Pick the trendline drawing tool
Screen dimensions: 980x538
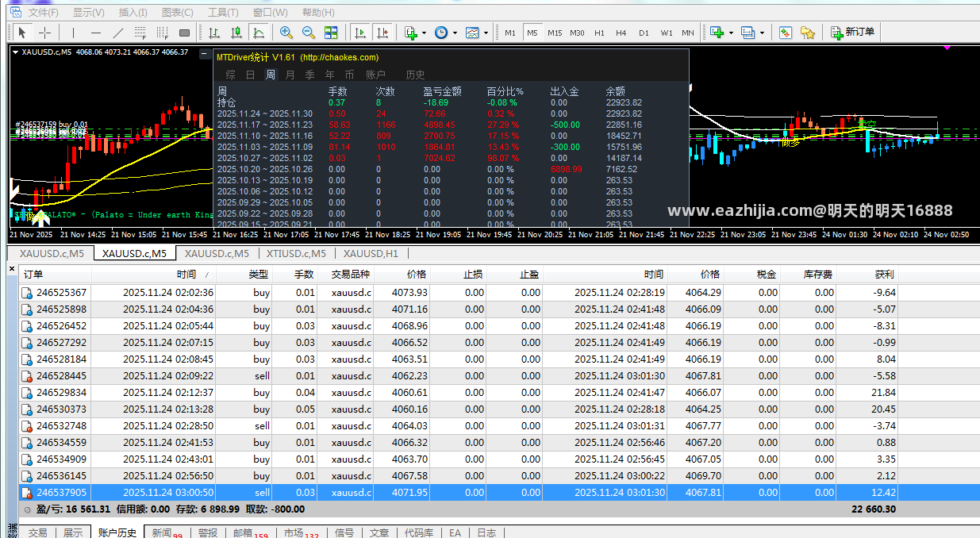(118, 33)
